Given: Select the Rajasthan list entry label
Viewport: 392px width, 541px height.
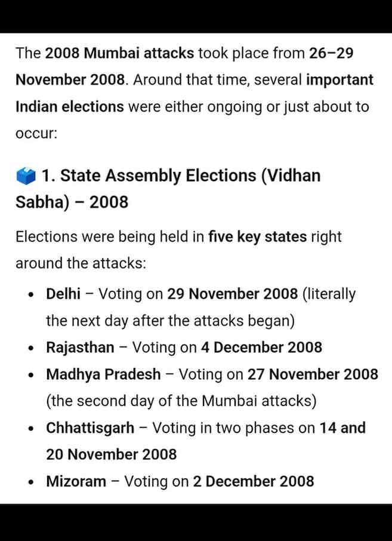Looking at the screenshot, I should [80, 348].
